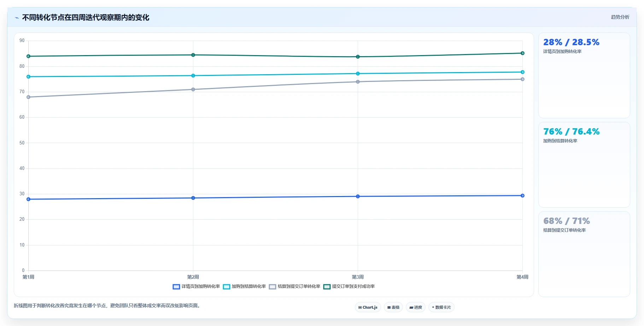Select the 表格 tag chip
Viewport: 644px width, 326px height.
[x=393, y=307]
